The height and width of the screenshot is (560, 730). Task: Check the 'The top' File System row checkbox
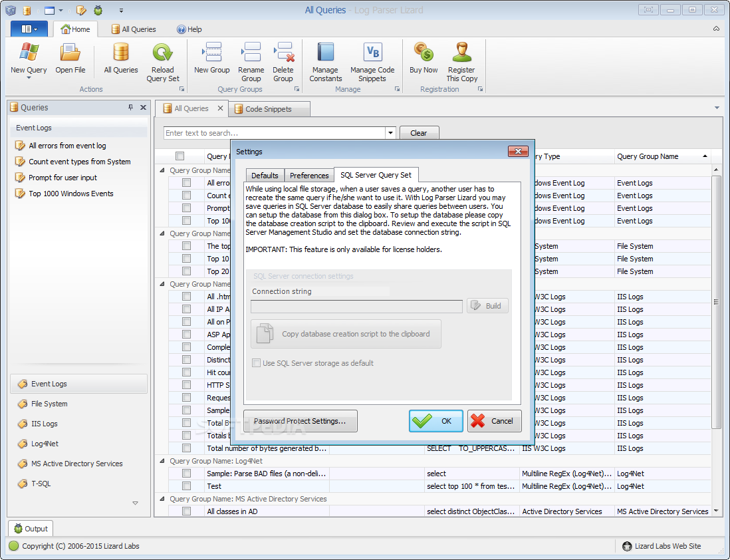click(x=187, y=246)
